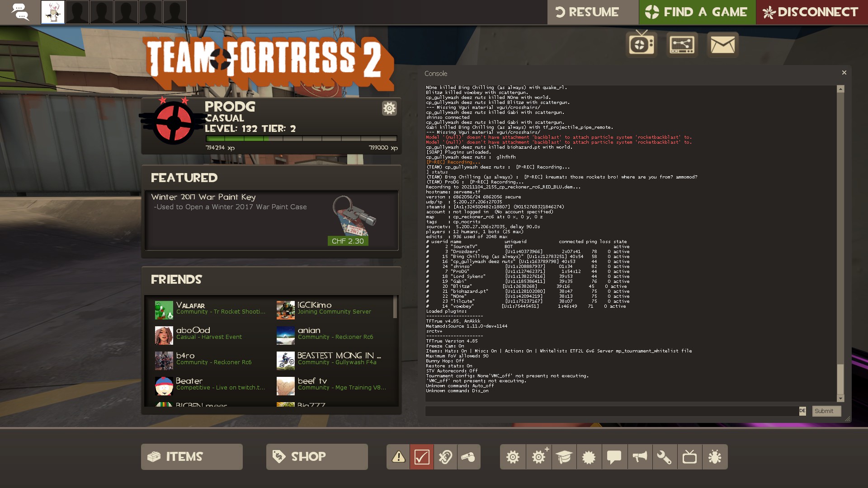Click the XP level progress bar
868x488 pixels.
coord(301,139)
